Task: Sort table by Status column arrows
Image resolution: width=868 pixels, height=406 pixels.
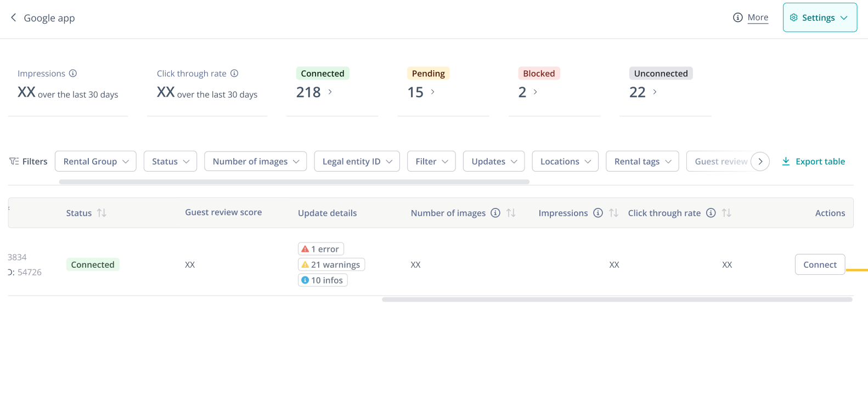Action: click(102, 213)
